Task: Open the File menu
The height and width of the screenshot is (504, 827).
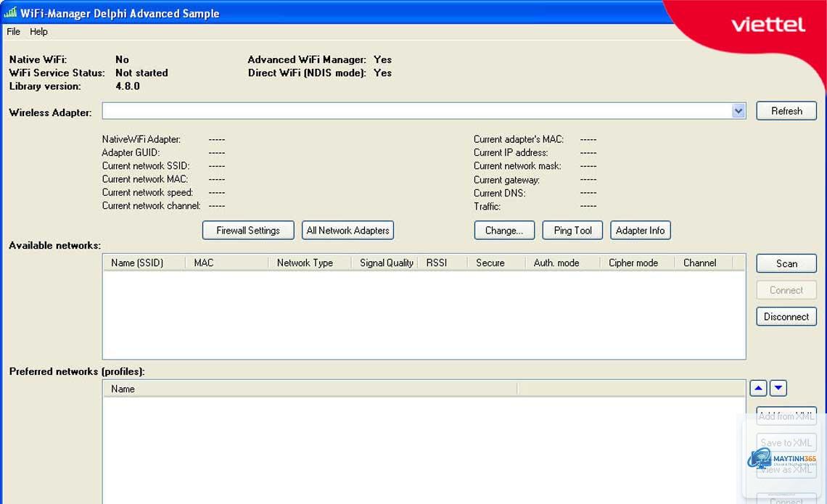Action: 13,32
